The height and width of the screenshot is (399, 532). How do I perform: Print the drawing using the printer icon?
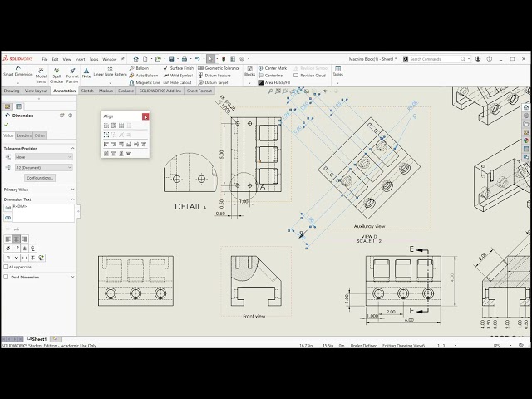[185, 59]
